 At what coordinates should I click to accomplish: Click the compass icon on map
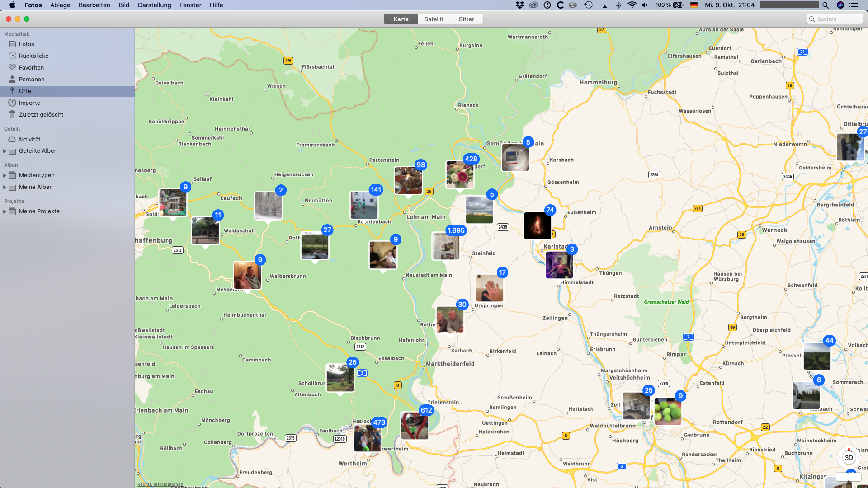click(x=849, y=449)
